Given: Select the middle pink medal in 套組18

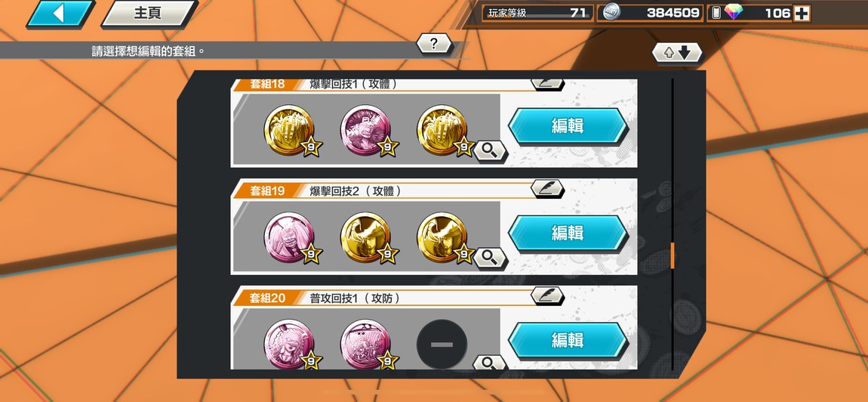Looking at the screenshot, I should click(365, 130).
